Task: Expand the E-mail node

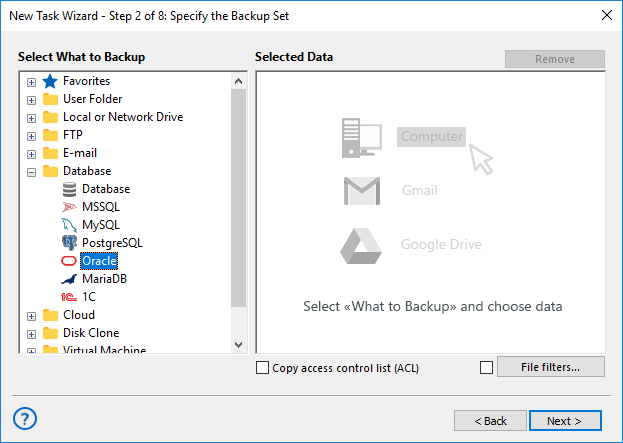Action: (x=31, y=154)
